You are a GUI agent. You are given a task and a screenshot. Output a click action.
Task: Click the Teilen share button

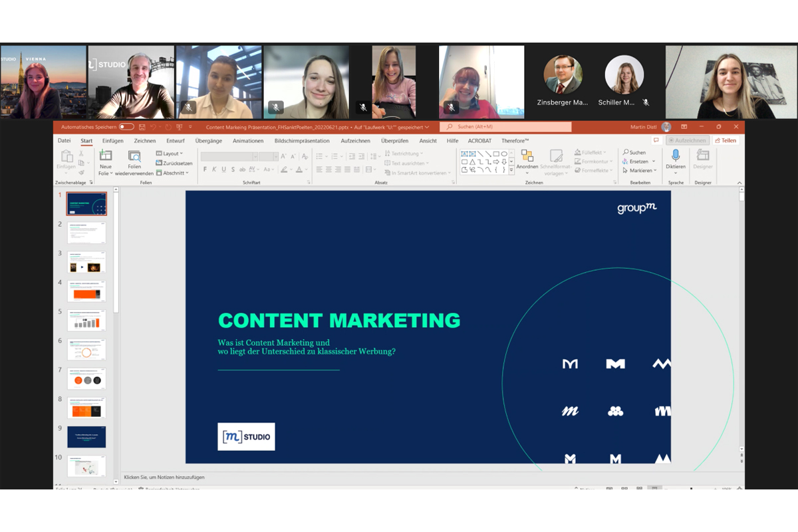(726, 141)
